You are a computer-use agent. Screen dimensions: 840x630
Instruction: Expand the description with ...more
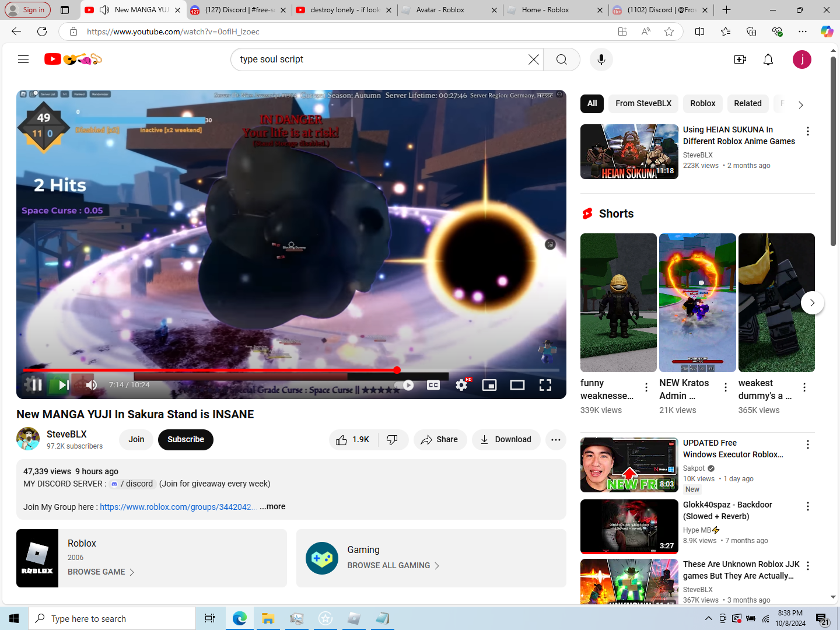tap(272, 506)
